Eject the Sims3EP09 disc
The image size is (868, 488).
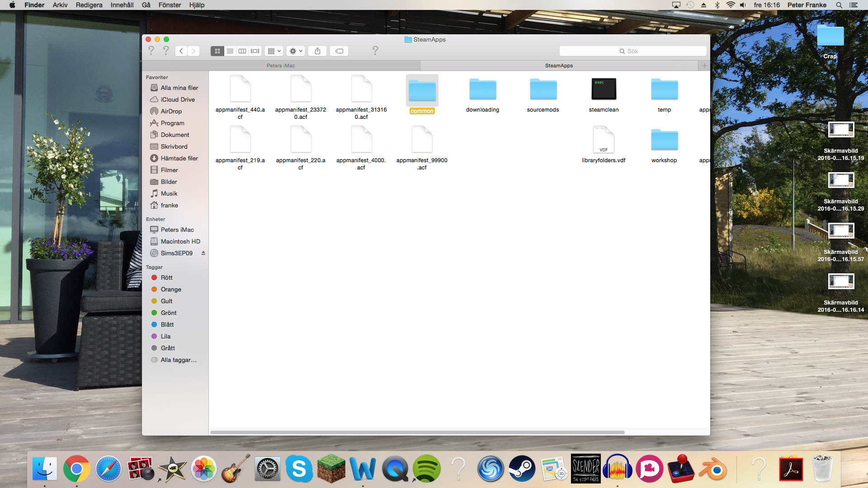[x=203, y=253]
